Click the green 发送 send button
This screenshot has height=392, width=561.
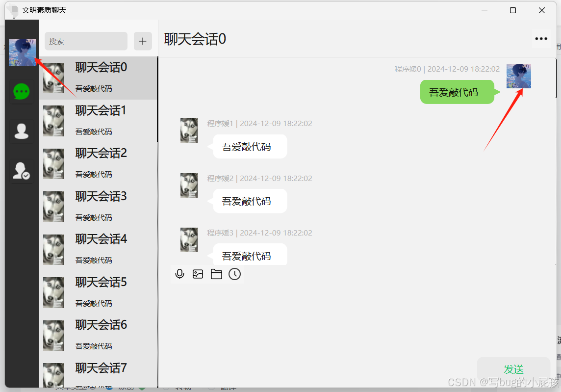pos(513,369)
